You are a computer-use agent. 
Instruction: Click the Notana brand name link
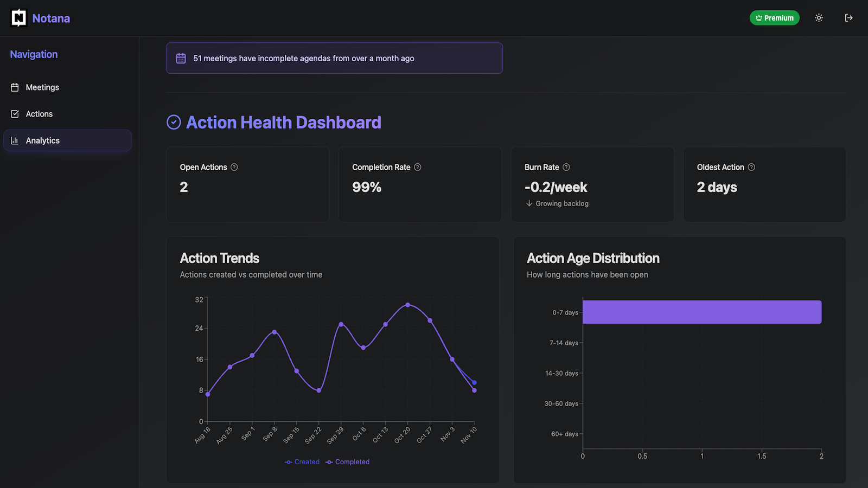pos(51,18)
